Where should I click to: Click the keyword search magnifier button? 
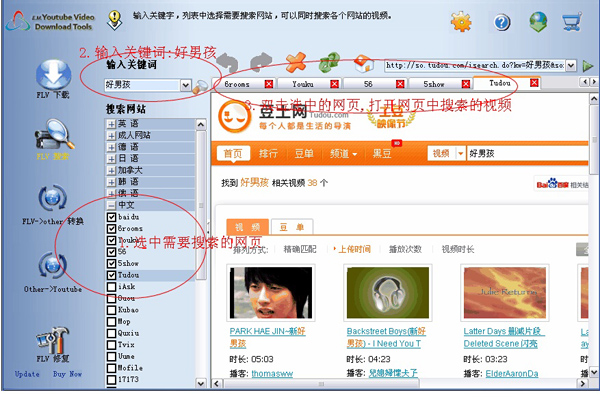[x=200, y=87]
